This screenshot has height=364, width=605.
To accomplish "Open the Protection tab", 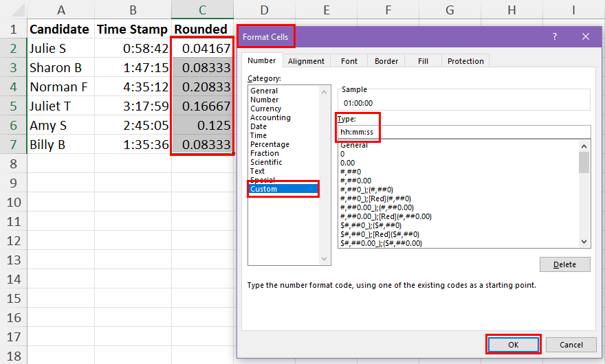I will 465,61.
